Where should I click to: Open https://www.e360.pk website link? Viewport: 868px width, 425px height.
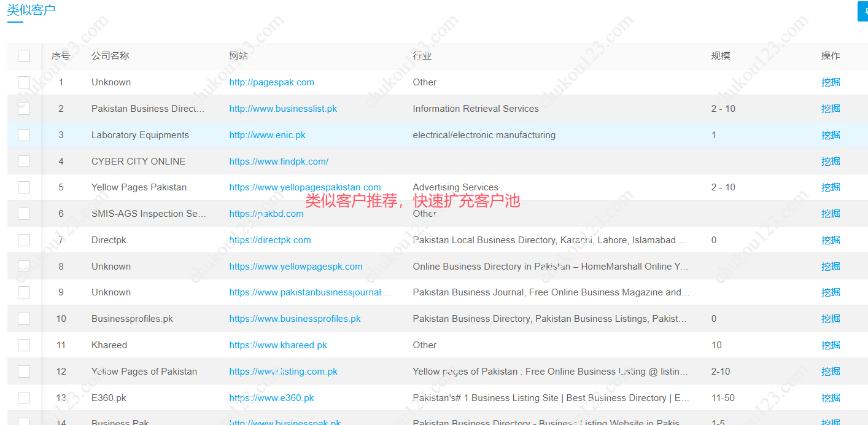[271, 398]
